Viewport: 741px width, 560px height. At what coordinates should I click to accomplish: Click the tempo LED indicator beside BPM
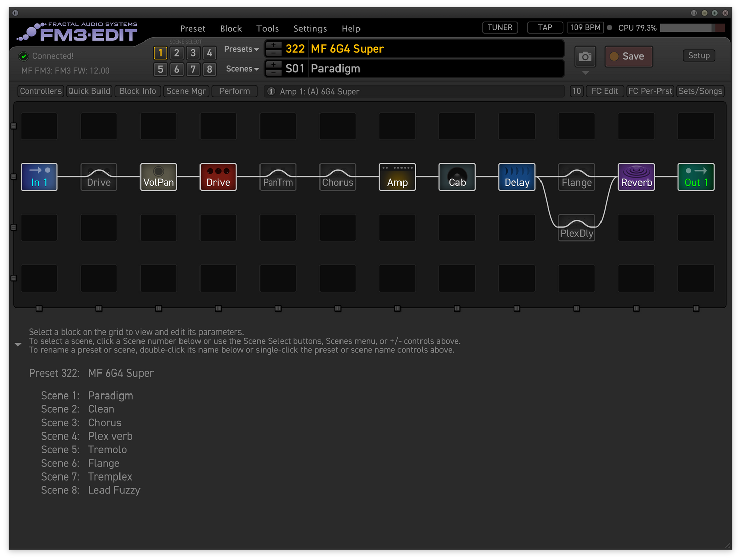click(610, 28)
